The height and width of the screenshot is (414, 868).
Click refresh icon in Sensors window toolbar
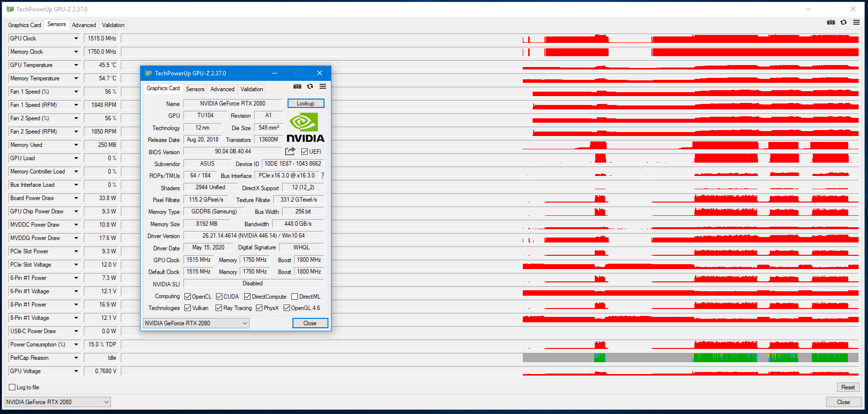pos(844,22)
